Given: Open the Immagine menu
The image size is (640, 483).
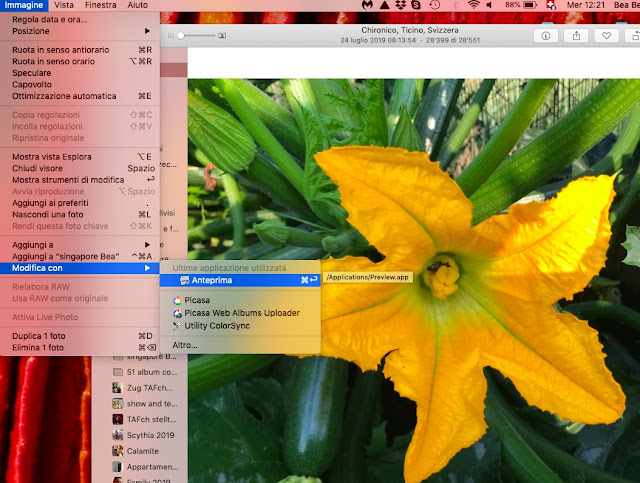Looking at the screenshot, I should click(24, 5).
